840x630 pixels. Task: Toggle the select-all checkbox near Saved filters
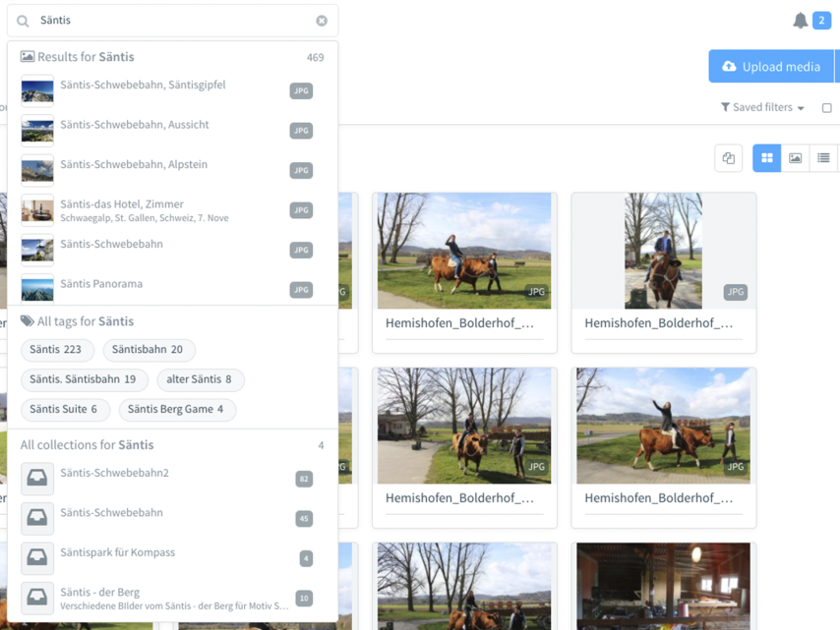pos(826,108)
